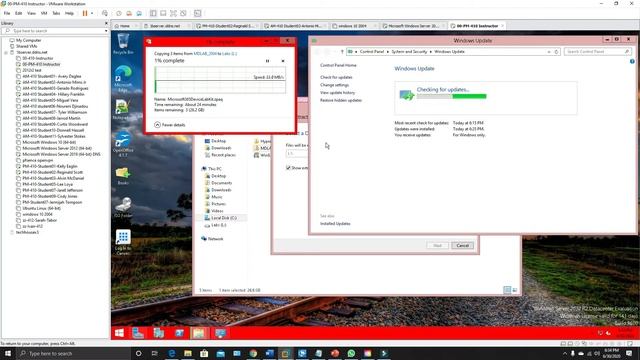Image resolution: width=640 pixels, height=360 pixels.
Task: Open console view toolbar icon
Action: pyautogui.click(x=198, y=13)
